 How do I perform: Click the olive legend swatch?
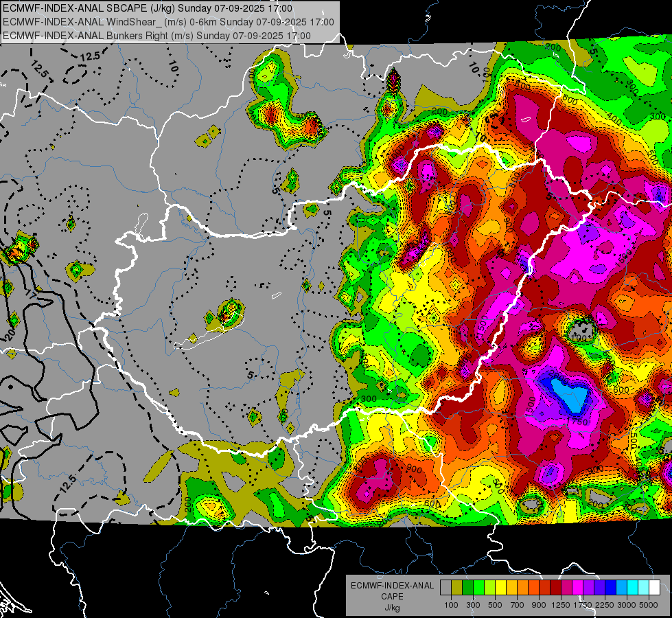pos(457,587)
